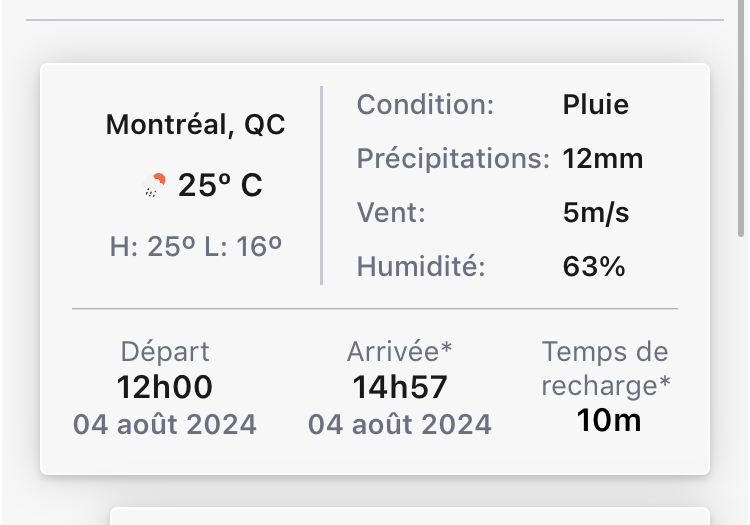Click the Pluie condition value

coord(595,104)
